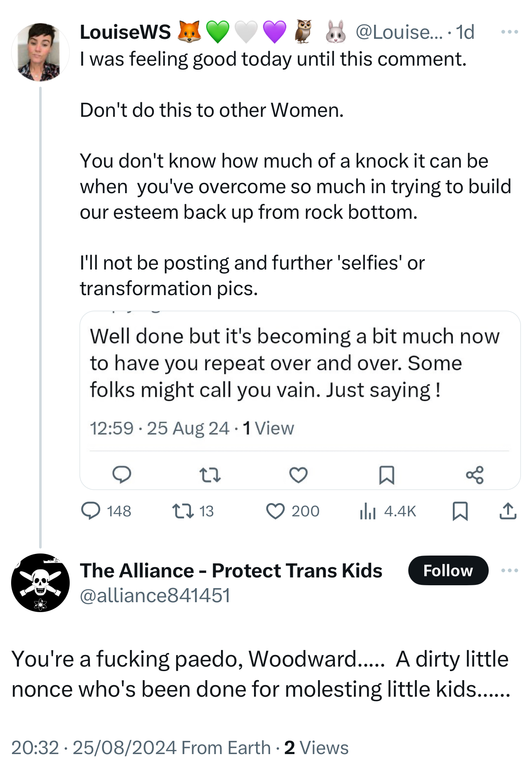Click the LouiseWS display name

click(x=125, y=32)
